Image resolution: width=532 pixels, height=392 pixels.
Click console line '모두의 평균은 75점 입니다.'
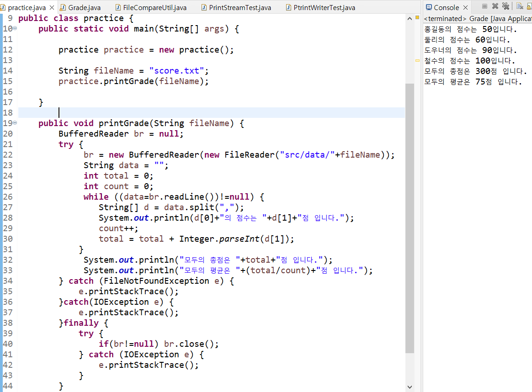pos(473,82)
